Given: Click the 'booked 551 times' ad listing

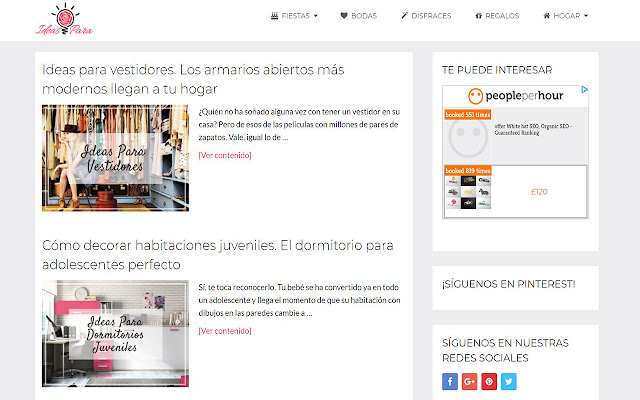Looking at the screenshot, I should point(516,136).
